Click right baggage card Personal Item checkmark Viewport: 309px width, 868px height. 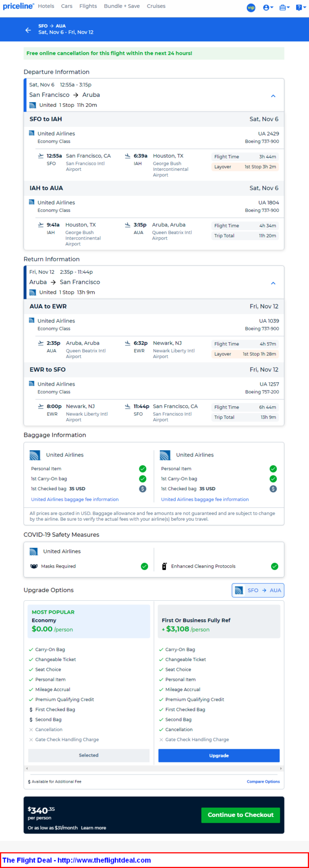[x=273, y=469]
